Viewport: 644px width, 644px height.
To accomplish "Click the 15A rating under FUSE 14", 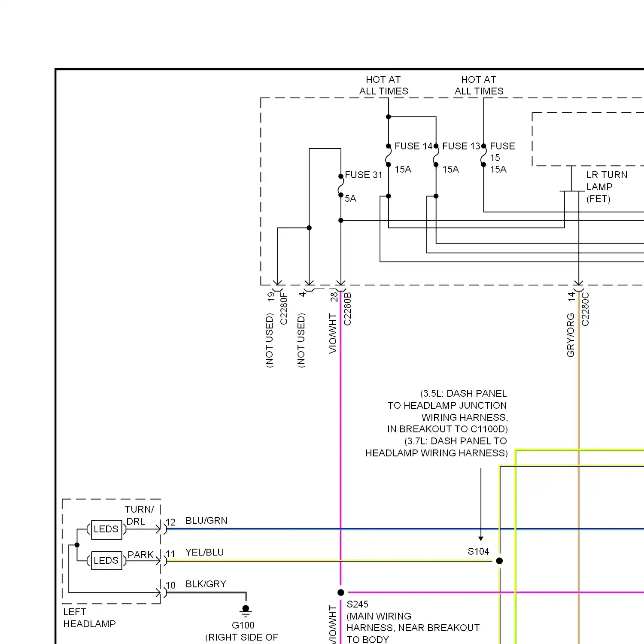I will click(x=403, y=169).
